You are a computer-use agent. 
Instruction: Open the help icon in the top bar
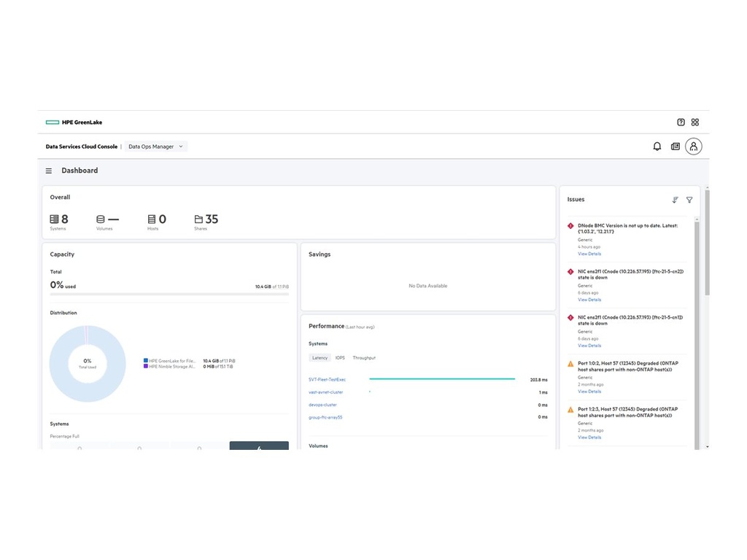[x=680, y=122]
